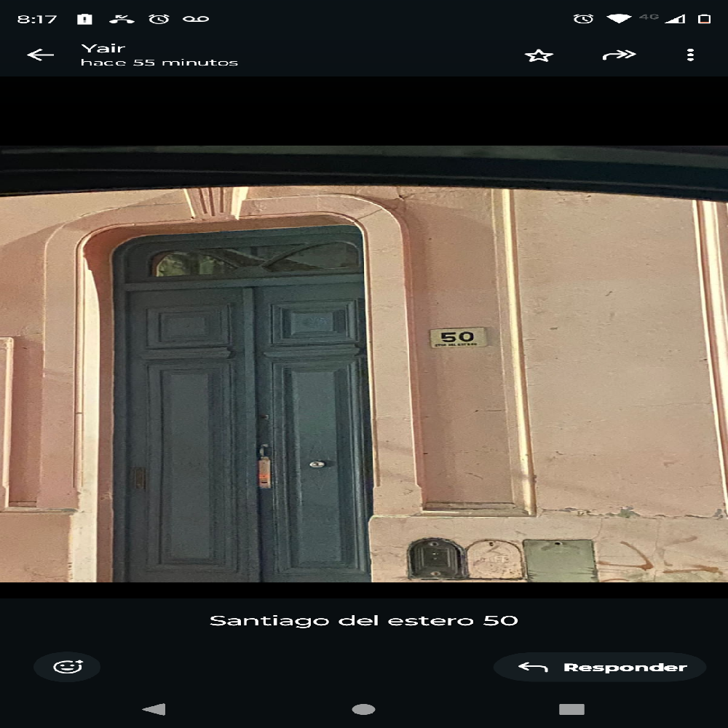
Task: Star this photo message
Action: (x=539, y=55)
